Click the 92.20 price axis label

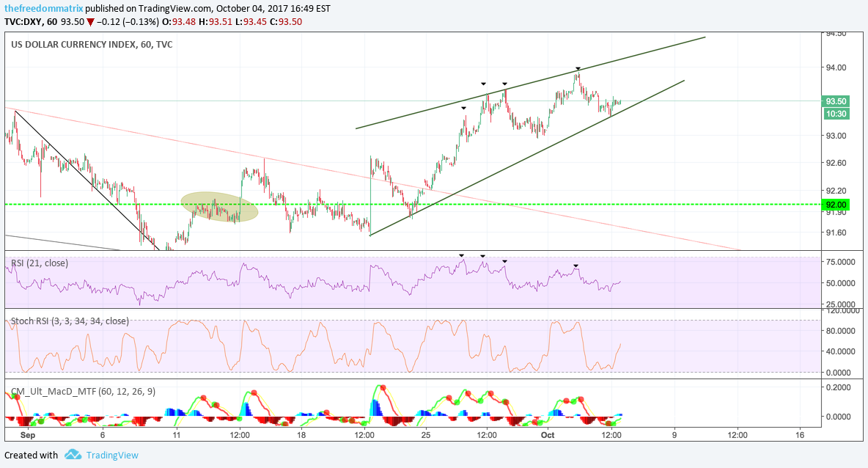(836, 191)
